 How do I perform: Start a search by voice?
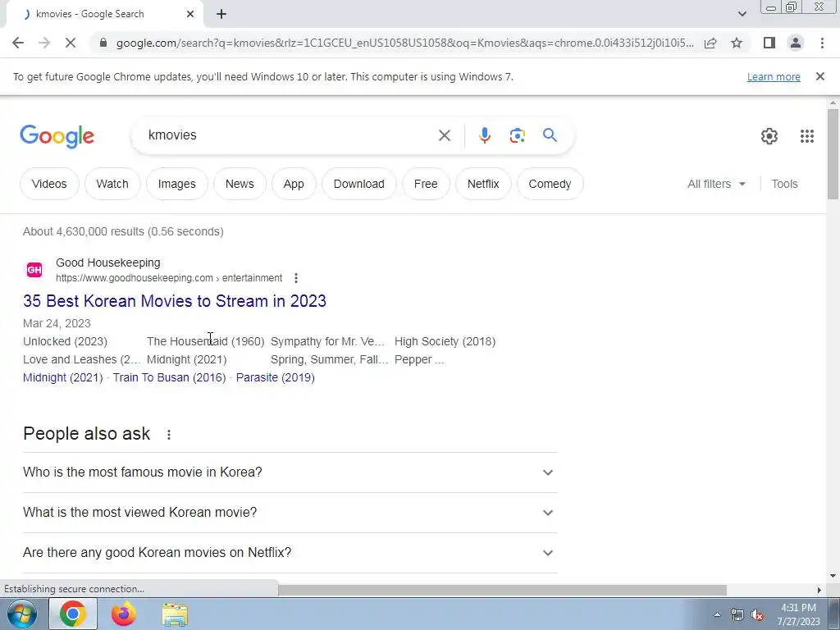(x=484, y=135)
